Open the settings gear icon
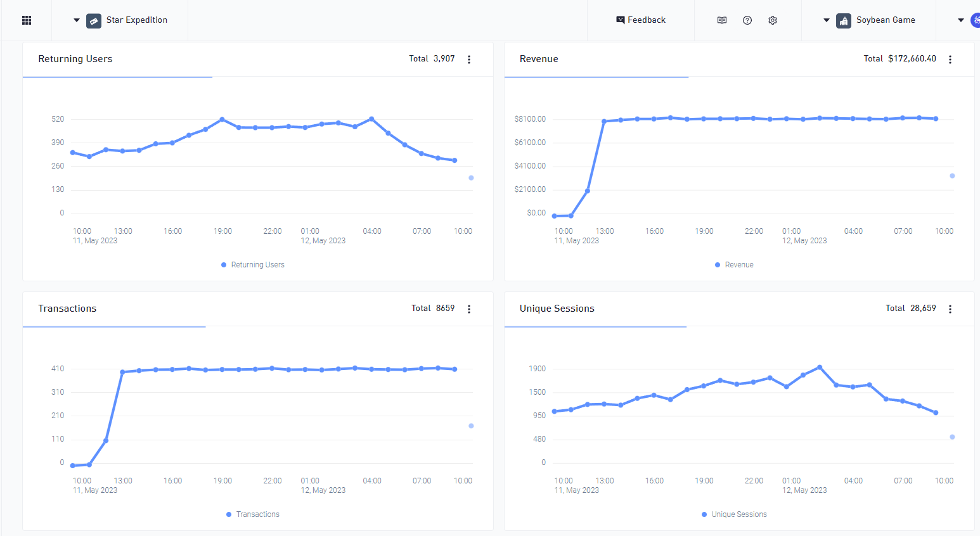980x536 pixels. [x=773, y=20]
